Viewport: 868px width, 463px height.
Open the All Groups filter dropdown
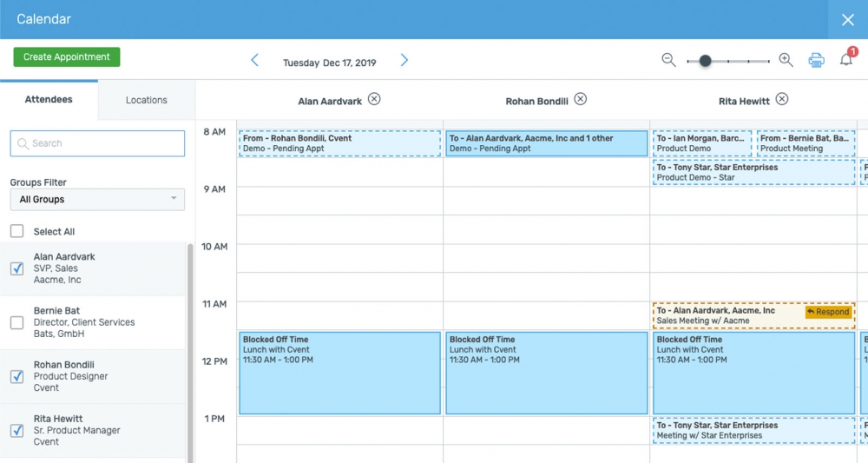click(97, 199)
